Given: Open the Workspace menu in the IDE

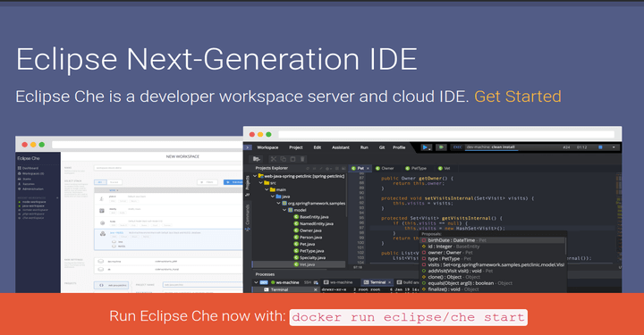Looking at the screenshot, I should 267,147.
